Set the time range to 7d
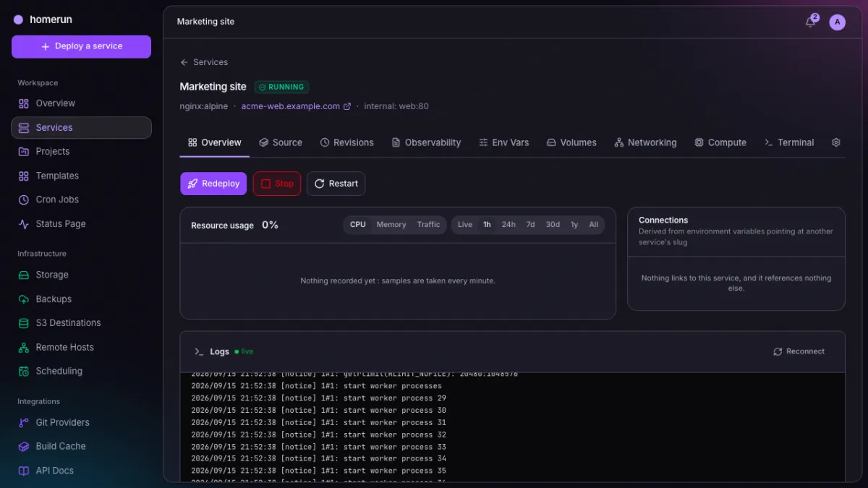The image size is (868, 488). (x=530, y=225)
